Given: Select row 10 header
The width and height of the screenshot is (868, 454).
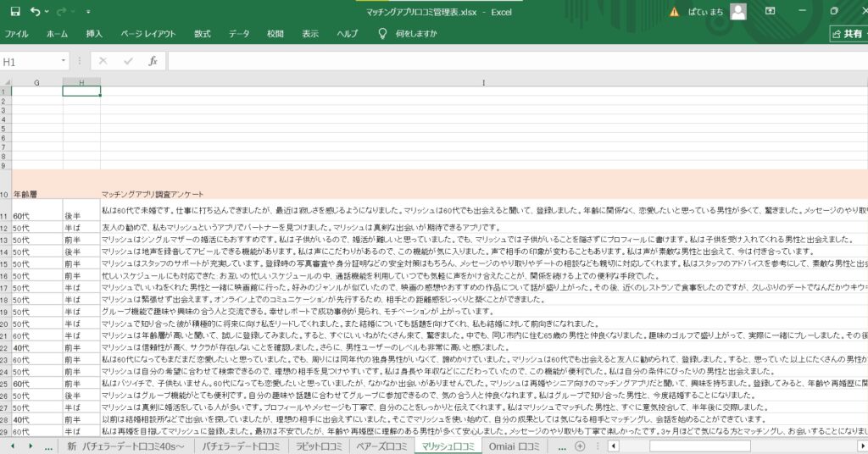Looking at the screenshot, I should coord(6,184).
